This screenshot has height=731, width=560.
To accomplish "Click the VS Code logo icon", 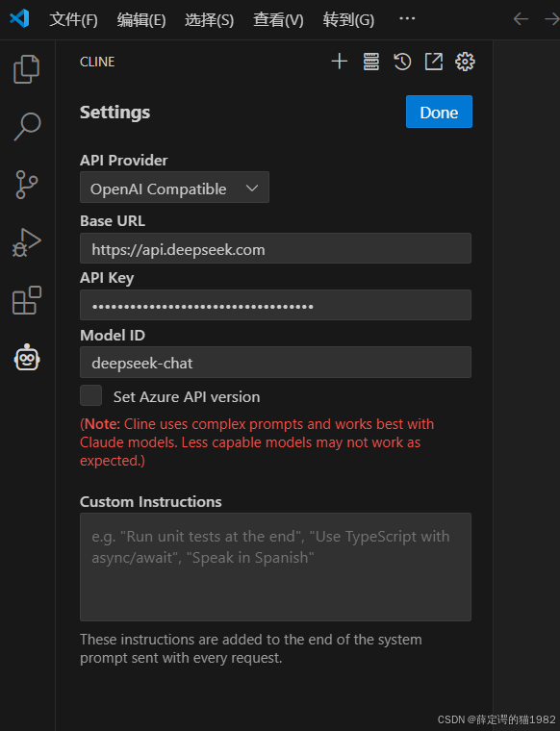I will 19,19.
